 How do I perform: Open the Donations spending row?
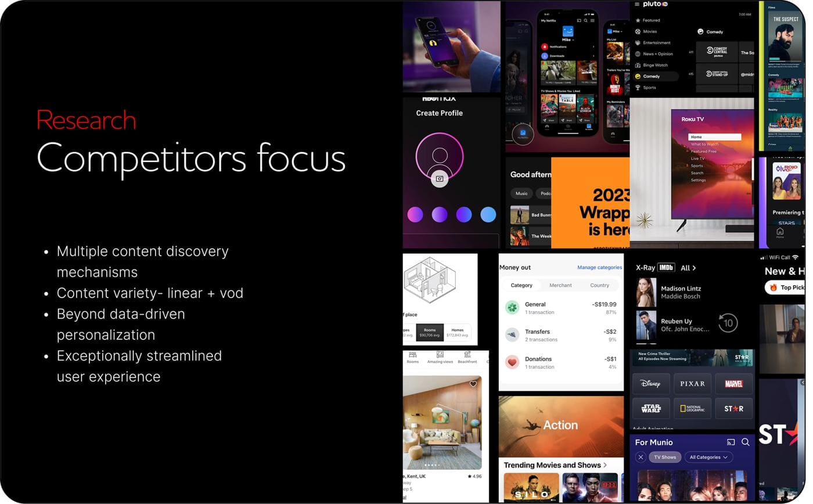(560, 362)
